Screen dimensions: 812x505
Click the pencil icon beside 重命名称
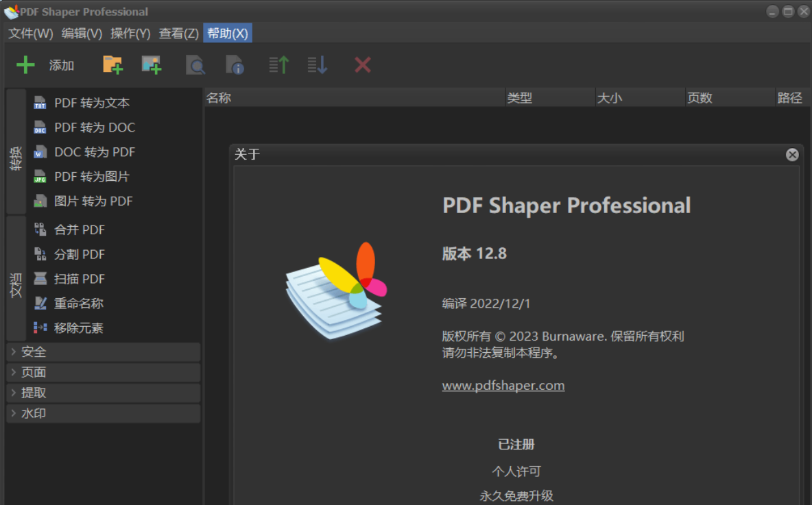40,304
